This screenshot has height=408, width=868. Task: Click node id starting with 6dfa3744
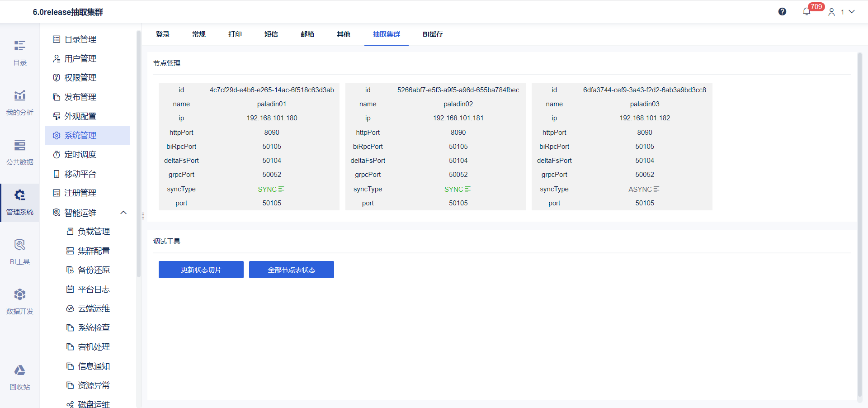(645, 90)
